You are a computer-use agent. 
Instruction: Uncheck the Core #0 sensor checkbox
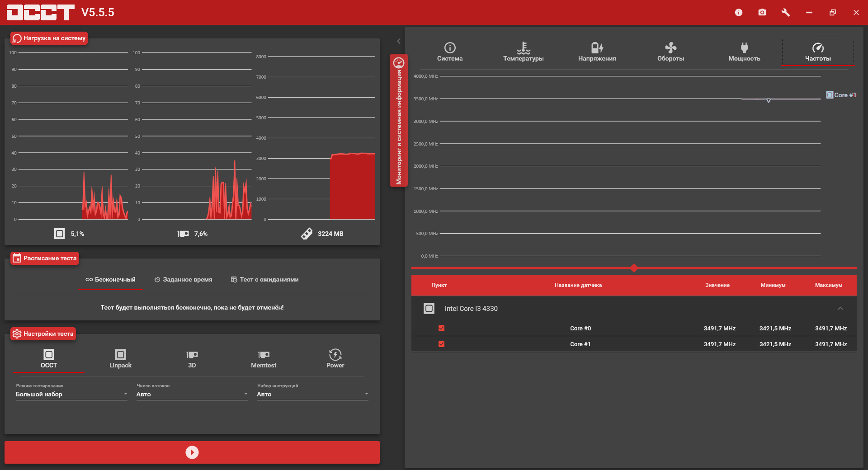pyautogui.click(x=442, y=329)
